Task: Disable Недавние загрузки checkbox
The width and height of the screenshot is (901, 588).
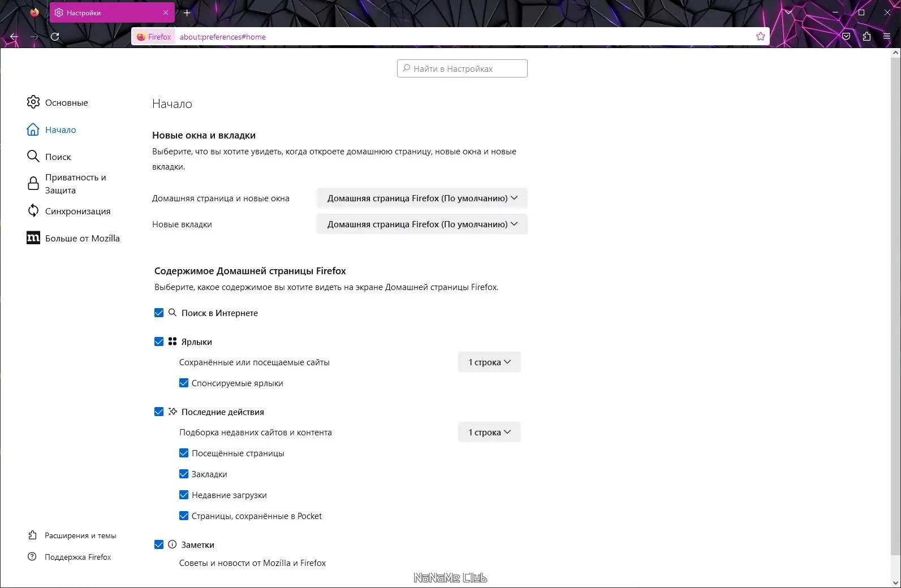Action: click(x=184, y=495)
